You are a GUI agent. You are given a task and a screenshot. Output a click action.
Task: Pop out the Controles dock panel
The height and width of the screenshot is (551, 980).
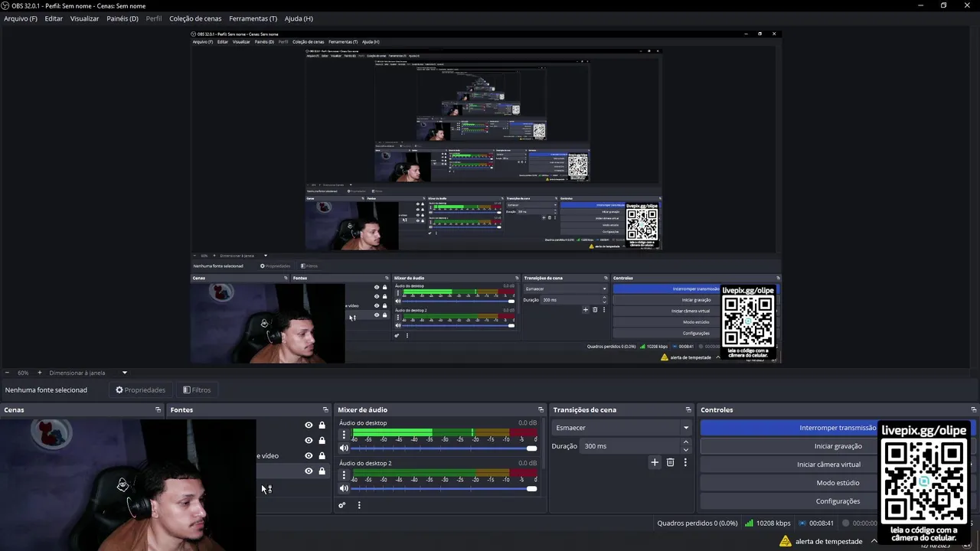974,409
